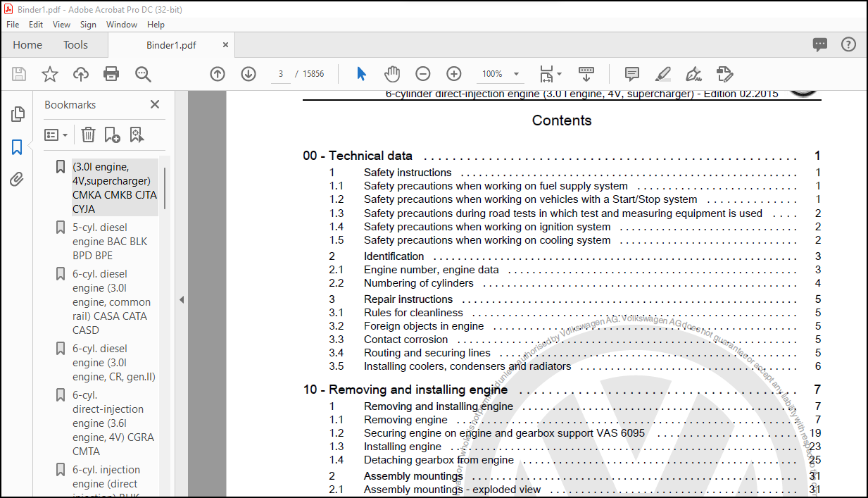The image size is (868, 498).
Task: Click the bookmarks panel scrollbar
Action: coord(165,188)
